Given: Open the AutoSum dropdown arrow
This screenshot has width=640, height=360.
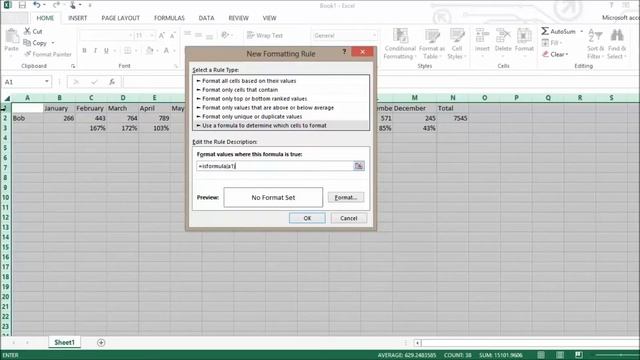Looking at the screenshot, I should [x=582, y=31].
